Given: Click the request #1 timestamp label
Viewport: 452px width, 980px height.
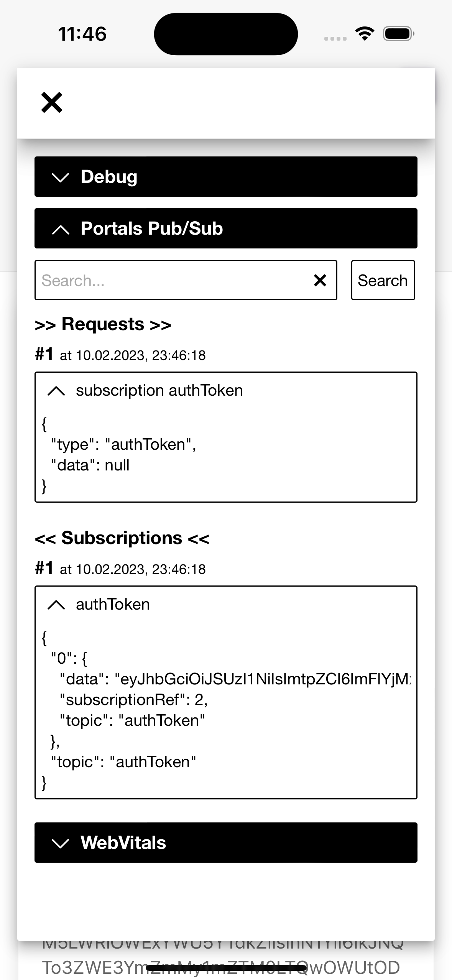Looking at the screenshot, I should coord(132,355).
